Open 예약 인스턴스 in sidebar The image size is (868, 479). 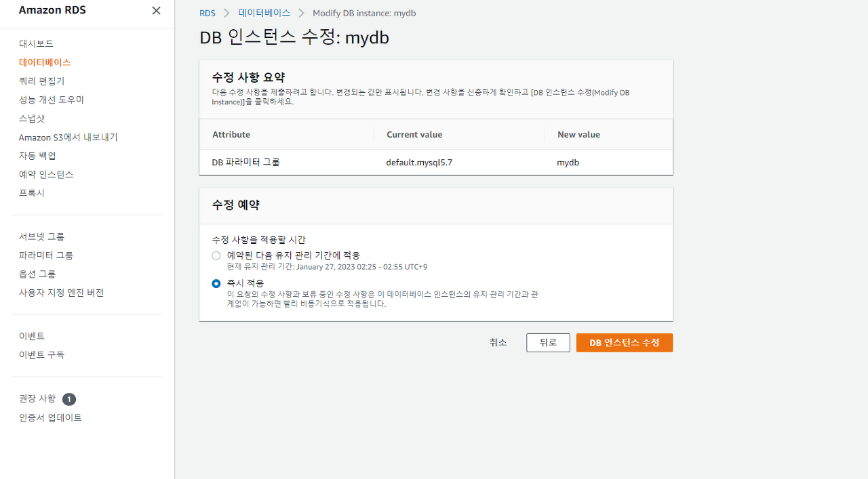(x=46, y=174)
